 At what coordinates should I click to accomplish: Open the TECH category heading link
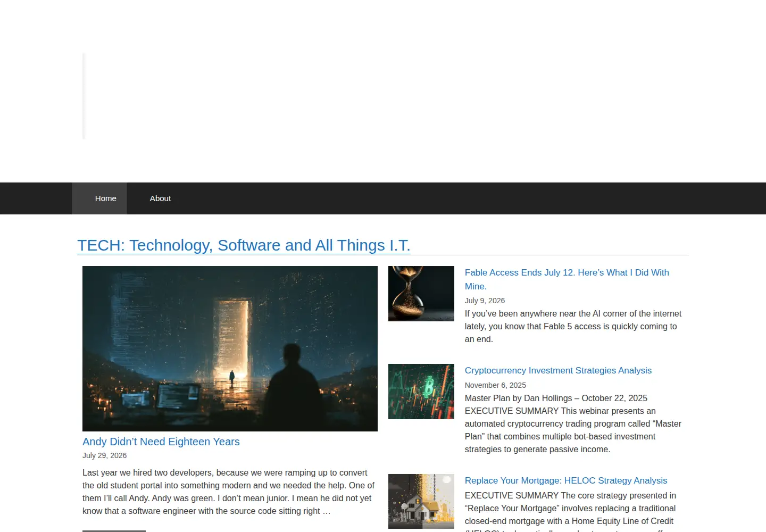point(244,245)
